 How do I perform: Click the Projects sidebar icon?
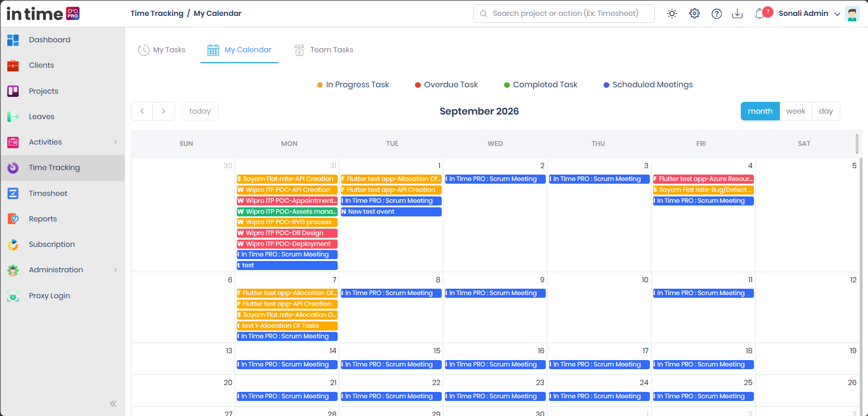pyautogui.click(x=13, y=91)
